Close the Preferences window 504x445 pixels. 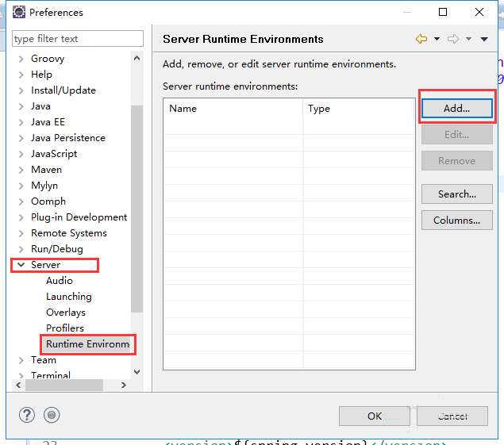point(479,12)
